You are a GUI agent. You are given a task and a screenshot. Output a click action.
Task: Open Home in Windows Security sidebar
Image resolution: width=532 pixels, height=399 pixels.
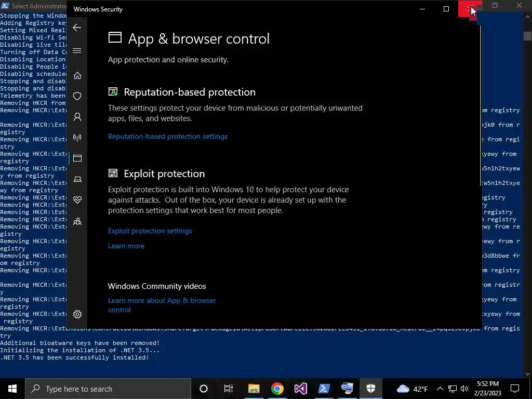[77, 75]
